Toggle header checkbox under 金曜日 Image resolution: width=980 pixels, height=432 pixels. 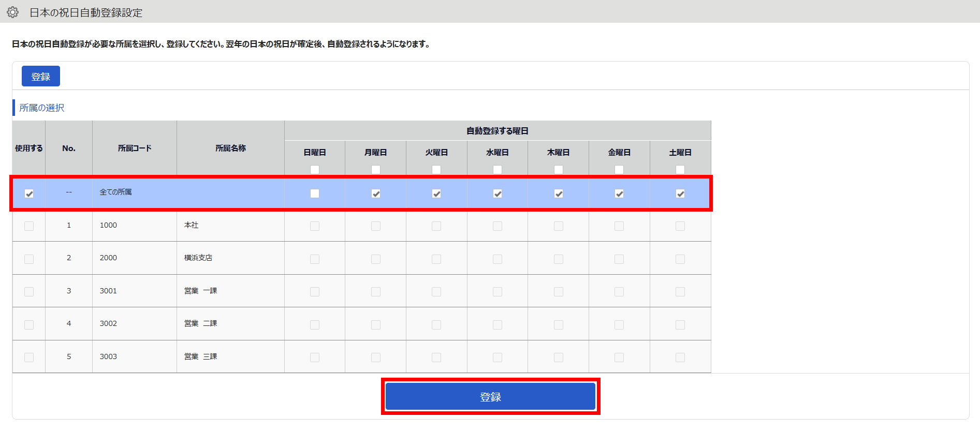pos(619,170)
